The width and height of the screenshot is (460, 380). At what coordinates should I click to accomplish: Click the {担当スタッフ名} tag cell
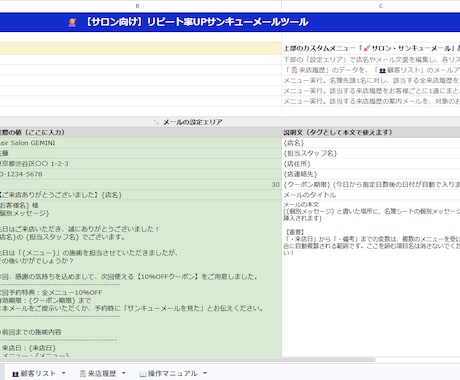[371, 153]
